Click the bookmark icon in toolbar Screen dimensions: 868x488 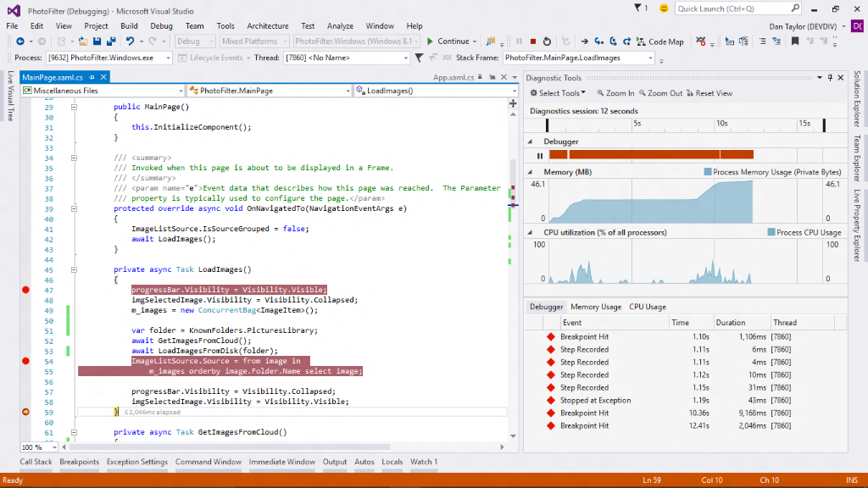pyautogui.click(x=795, y=42)
